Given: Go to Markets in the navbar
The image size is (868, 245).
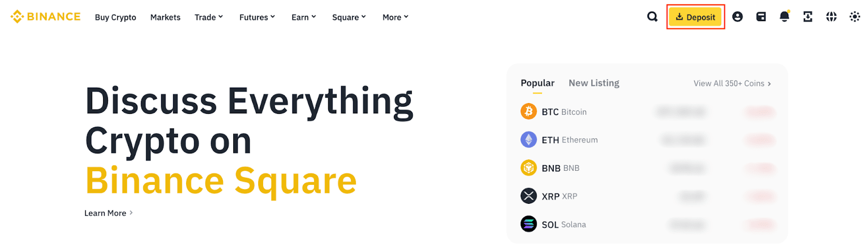Looking at the screenshot, I should point(165,17).
